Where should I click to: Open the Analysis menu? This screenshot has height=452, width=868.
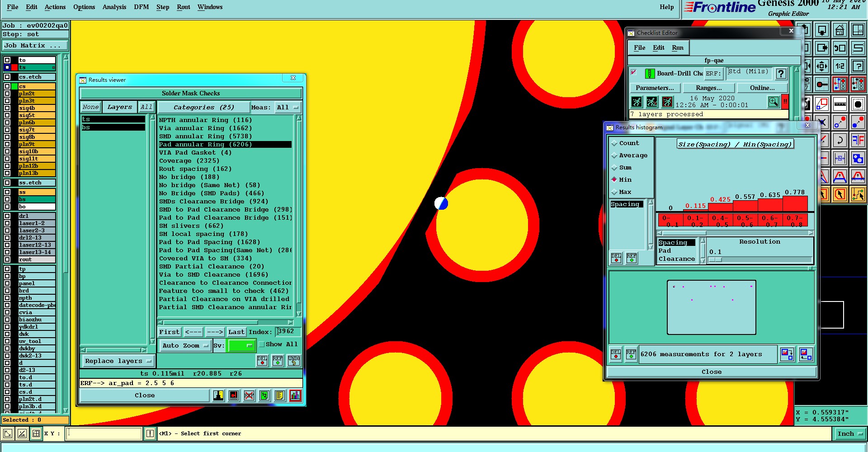point(114,7)
